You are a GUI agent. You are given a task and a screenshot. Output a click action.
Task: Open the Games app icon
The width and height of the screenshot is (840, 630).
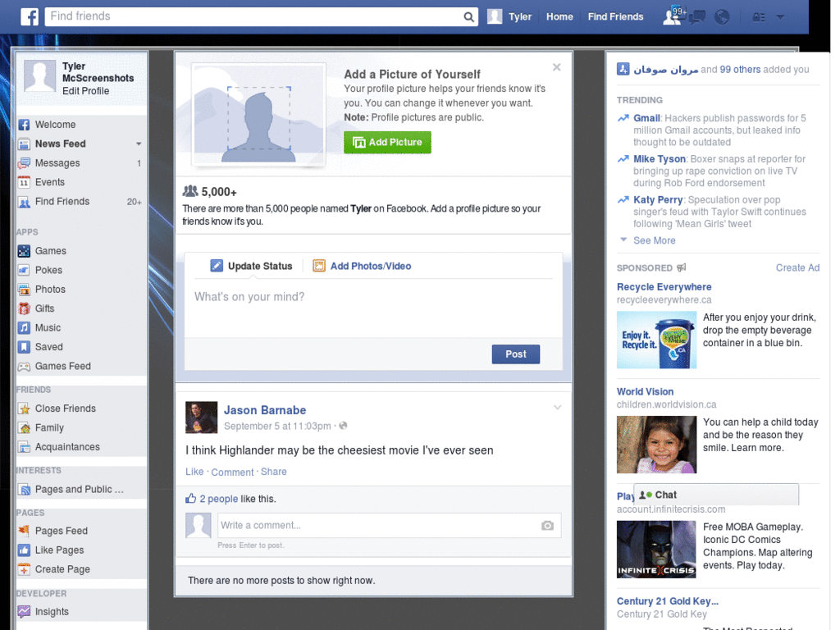[24, 251]
